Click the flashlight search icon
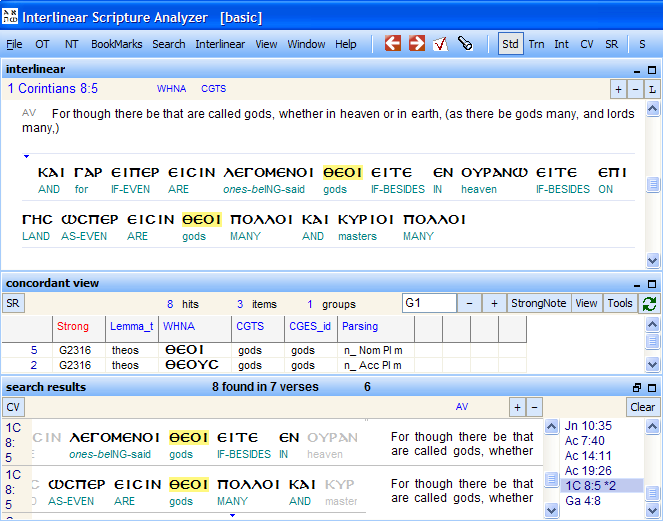Screen dimensions: 663x521 point(465,44)
